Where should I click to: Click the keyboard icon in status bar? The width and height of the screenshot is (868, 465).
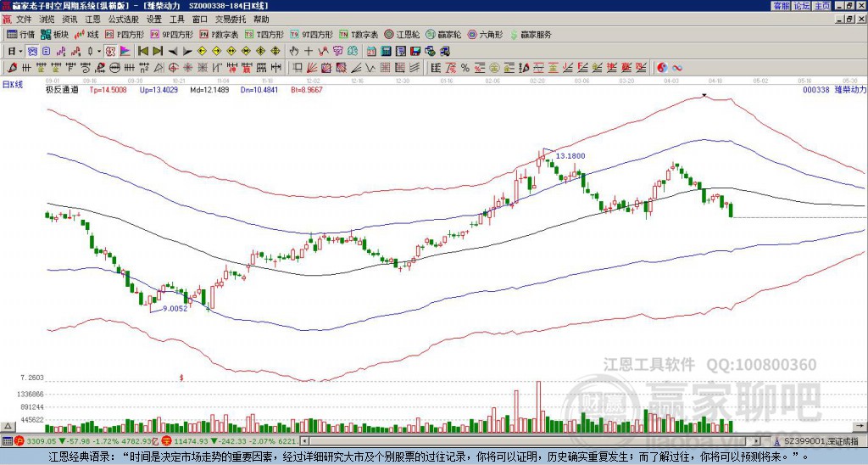(7, 441)
